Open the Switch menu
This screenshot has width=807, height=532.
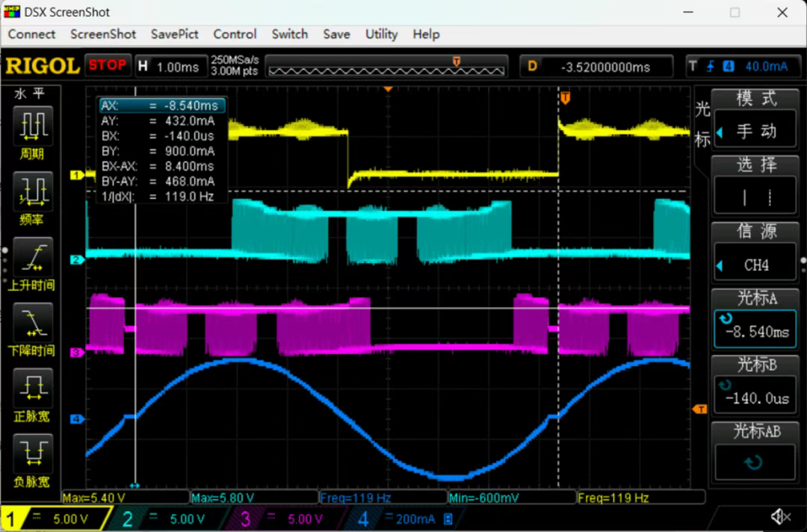290,34
